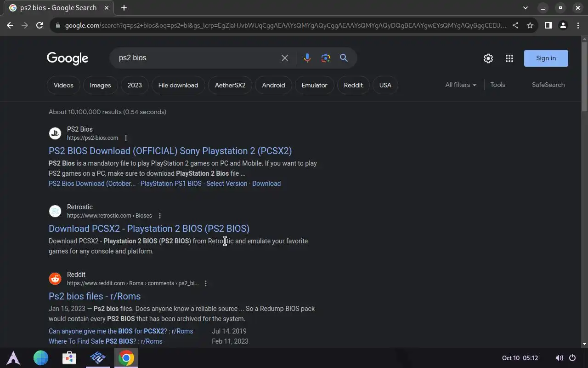Apply the Reddit filter chip

(353, 85)
